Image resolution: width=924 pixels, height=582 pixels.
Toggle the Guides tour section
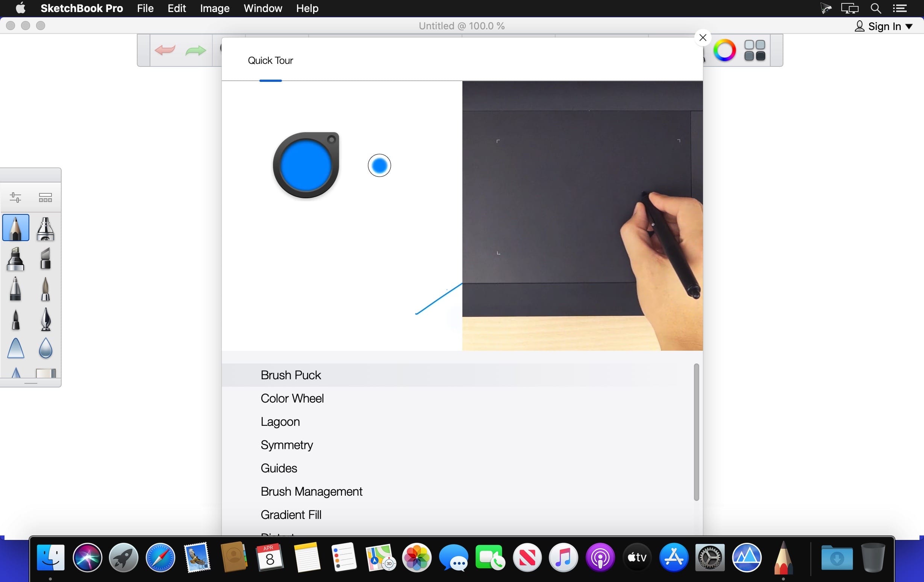coord(279,468)
